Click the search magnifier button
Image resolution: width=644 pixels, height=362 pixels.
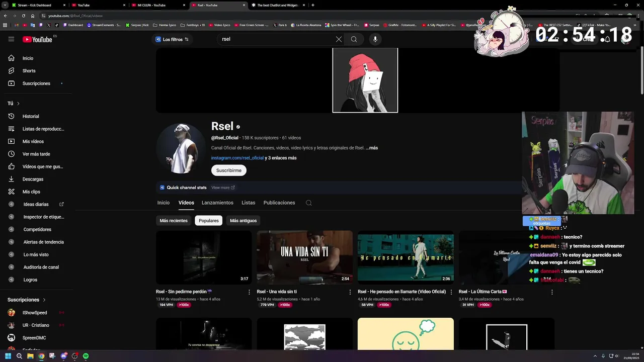(x=354, y=39)
